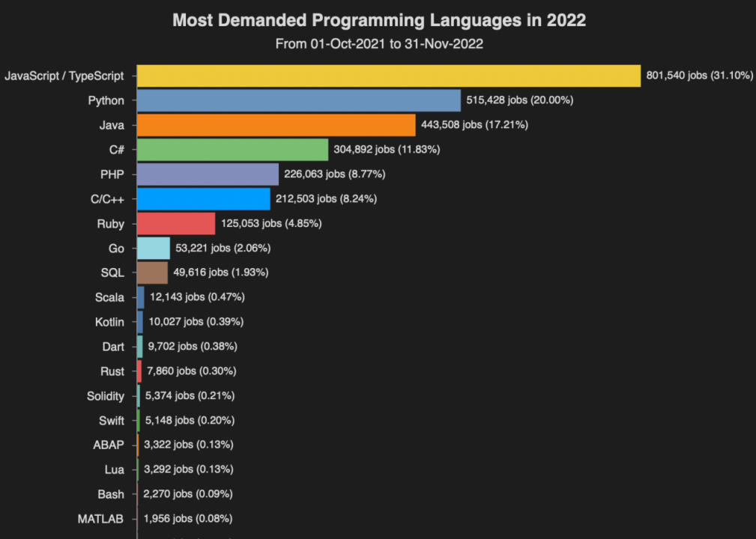Click the 'C#' axis label
The image size is (756, 539).
[x=117, y=150]
